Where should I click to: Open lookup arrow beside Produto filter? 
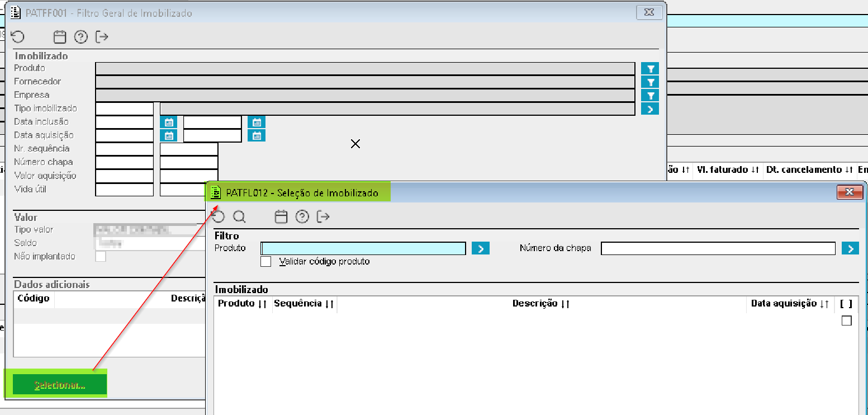pyautogui.click(x=481, y=248)
